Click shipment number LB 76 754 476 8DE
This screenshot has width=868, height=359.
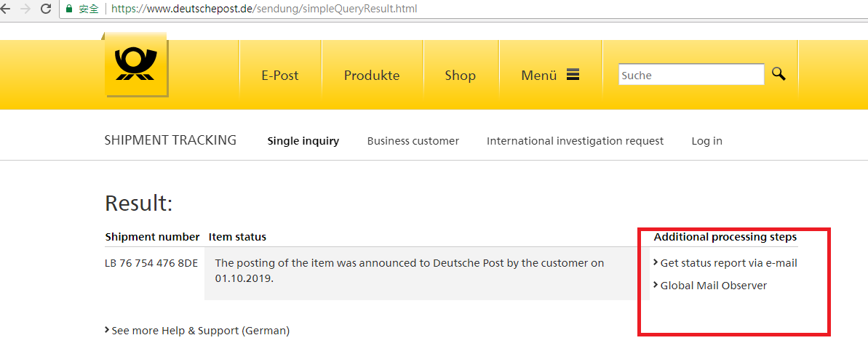[x=151, y=263]
